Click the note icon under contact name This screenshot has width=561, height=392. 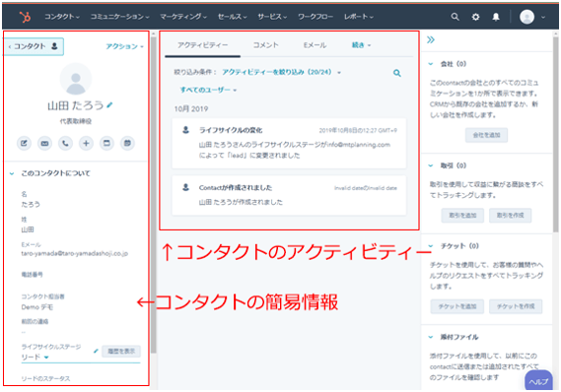click(x=24, y=143)
